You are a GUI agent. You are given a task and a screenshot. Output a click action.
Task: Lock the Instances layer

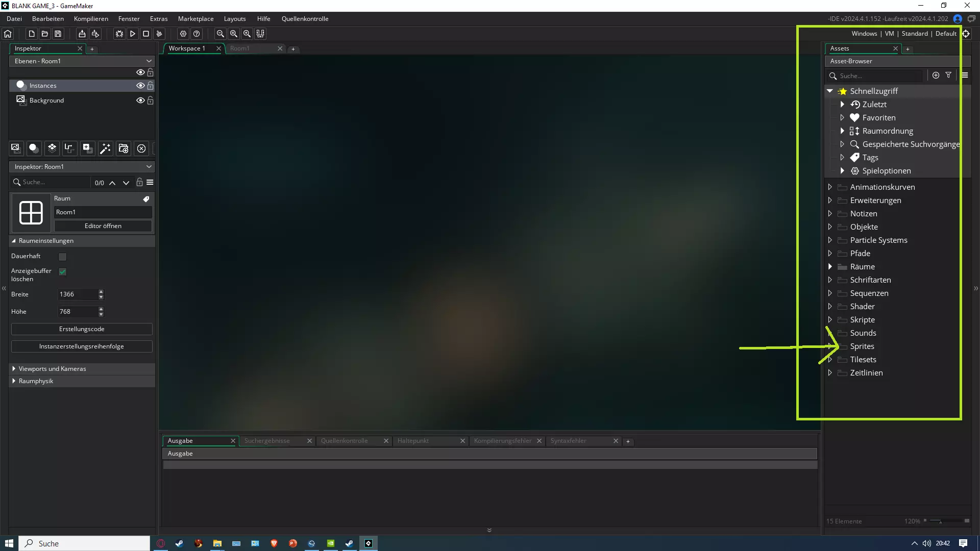151,86
